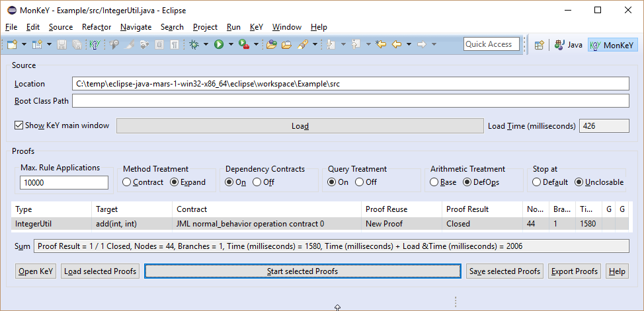Toggle show whitespace characters icon
The image size is (644, 311).
click(x=175, y=44)
